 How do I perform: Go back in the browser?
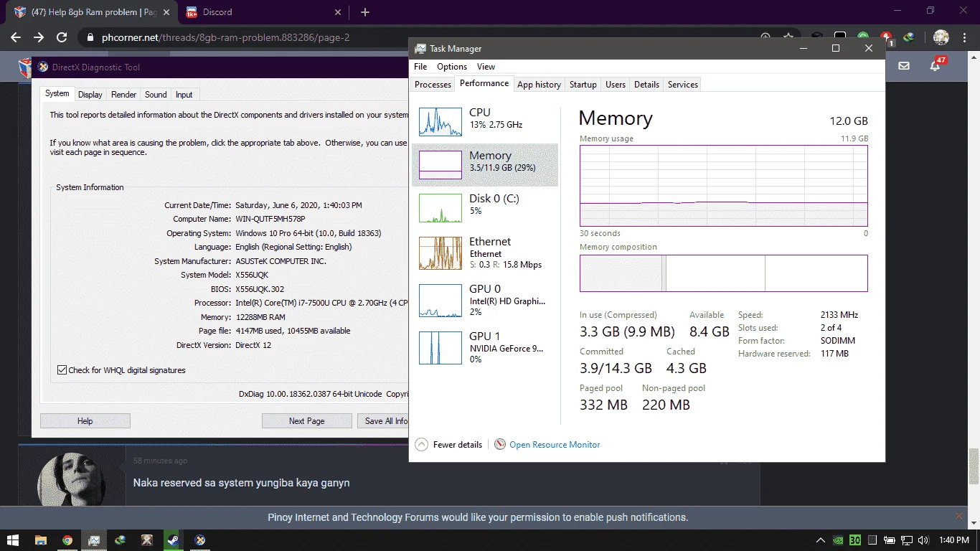point(16,37)
